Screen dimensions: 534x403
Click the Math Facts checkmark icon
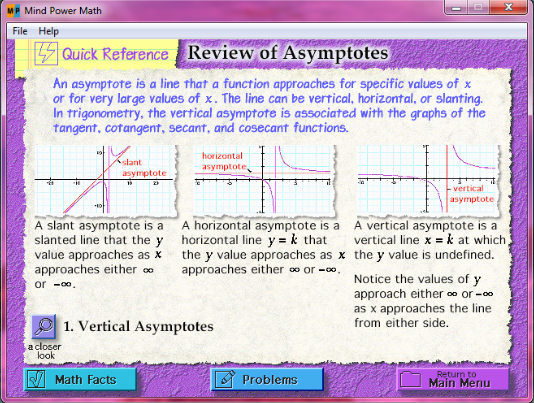(x=36, y=379)
